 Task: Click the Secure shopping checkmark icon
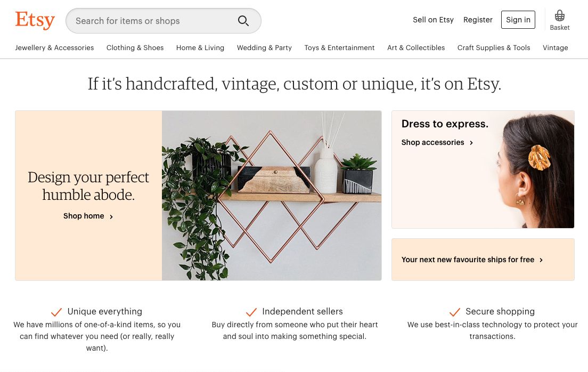click(454, 312)
